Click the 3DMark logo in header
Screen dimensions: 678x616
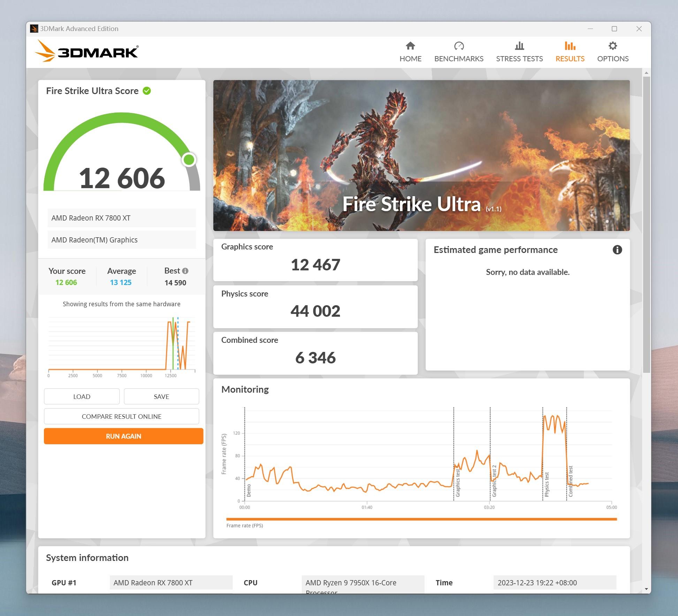click(86, 51)
